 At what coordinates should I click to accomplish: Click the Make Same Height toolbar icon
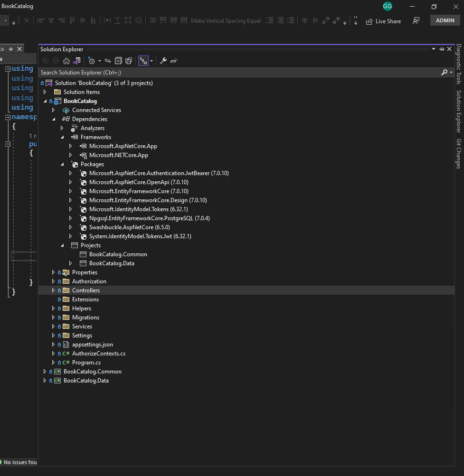pyautogui.click(x=118, y=20)
